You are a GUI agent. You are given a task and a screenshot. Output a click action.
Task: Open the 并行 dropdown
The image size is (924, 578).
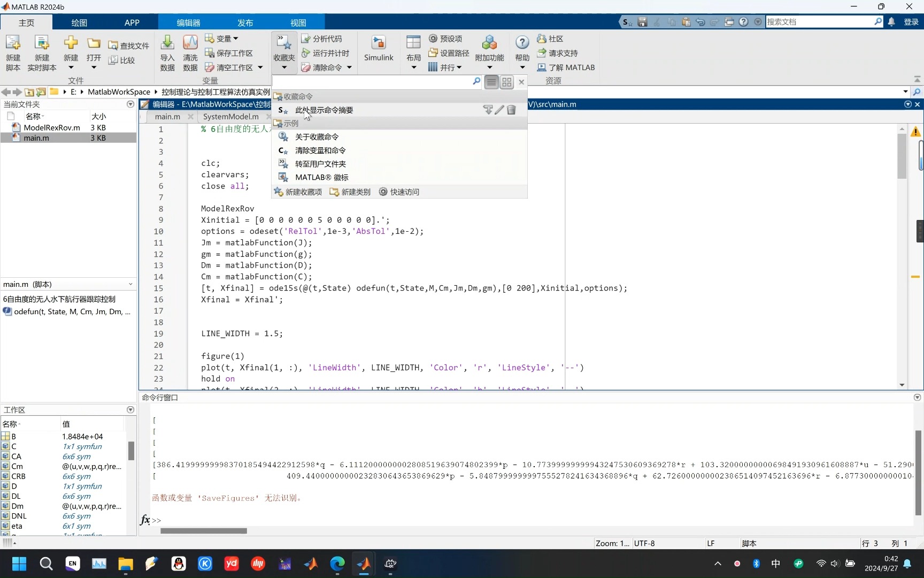click(445, 67)
